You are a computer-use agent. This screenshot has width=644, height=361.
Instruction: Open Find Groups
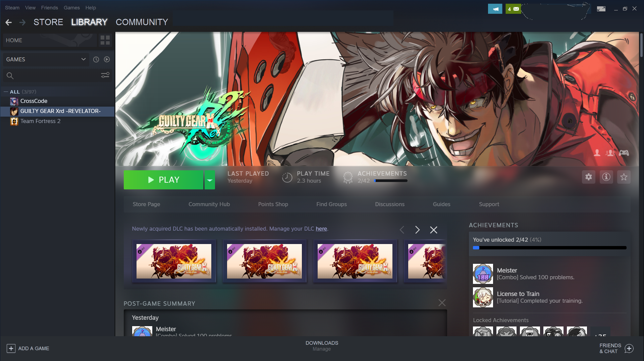(332, 204)
